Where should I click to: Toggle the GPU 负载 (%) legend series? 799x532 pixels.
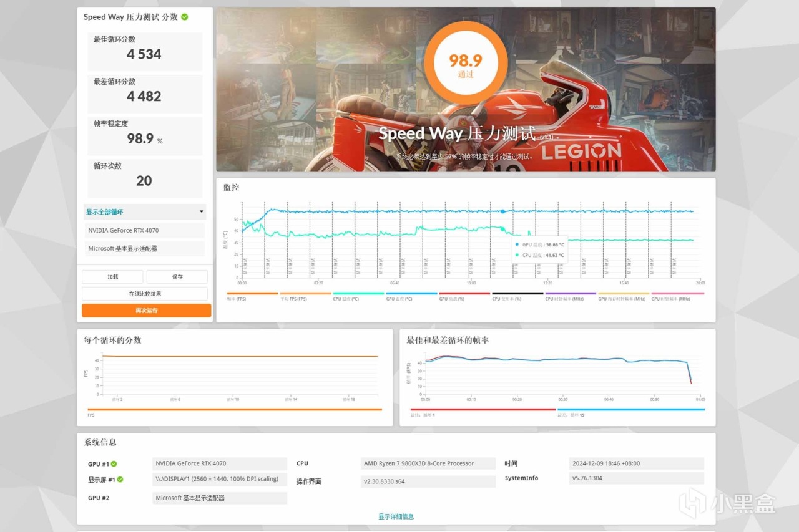(x=464, y=297)
